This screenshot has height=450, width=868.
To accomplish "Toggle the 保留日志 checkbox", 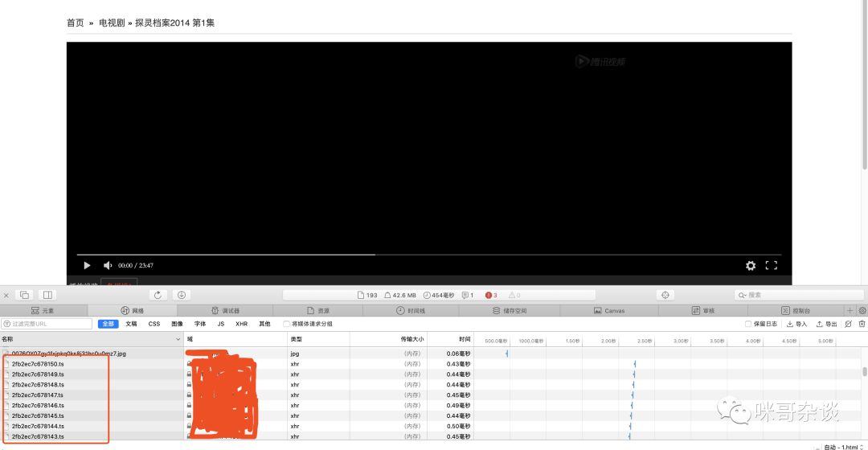I will 748,324.
